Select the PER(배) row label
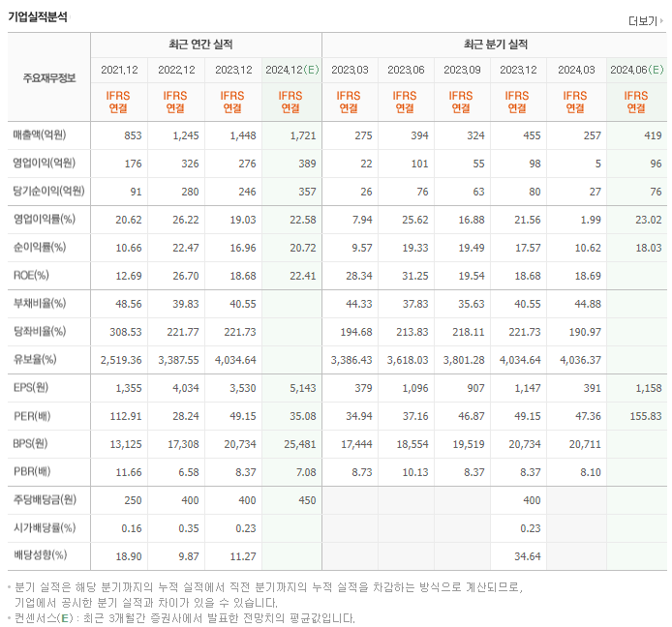The height and width of the screenshot is (627, 672). (x=32, y=416)
